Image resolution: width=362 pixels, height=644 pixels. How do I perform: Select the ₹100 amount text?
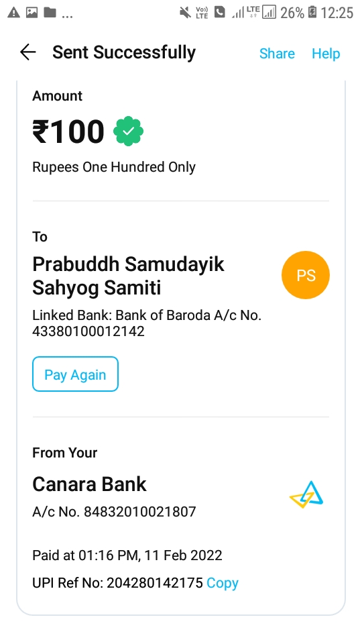(x=68, y=131)
